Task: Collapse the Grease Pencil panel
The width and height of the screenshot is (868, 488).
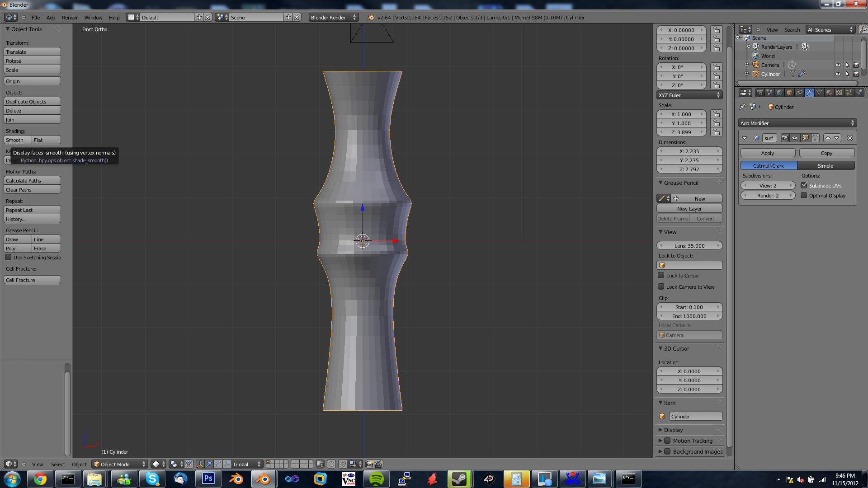Action: pos(660,183)
